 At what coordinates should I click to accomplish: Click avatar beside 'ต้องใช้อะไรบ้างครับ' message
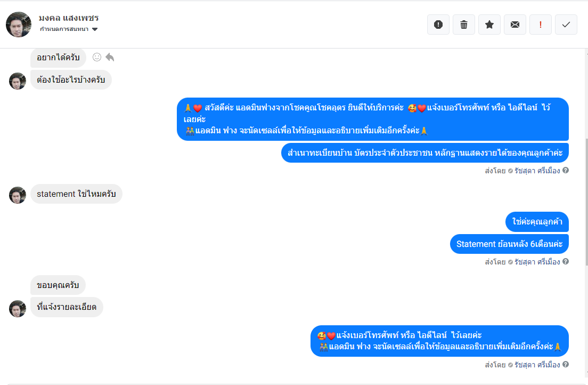coord(18,81)
